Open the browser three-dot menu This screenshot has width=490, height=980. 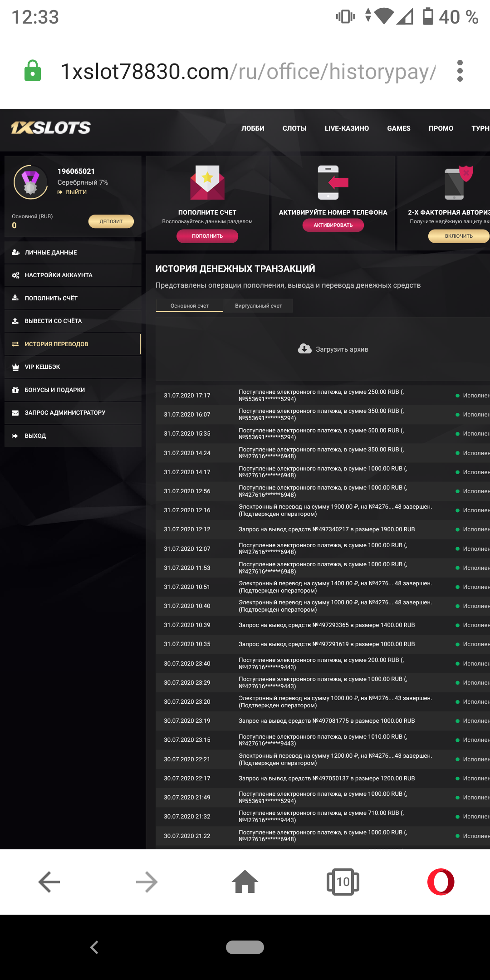[x=460, y=71]
